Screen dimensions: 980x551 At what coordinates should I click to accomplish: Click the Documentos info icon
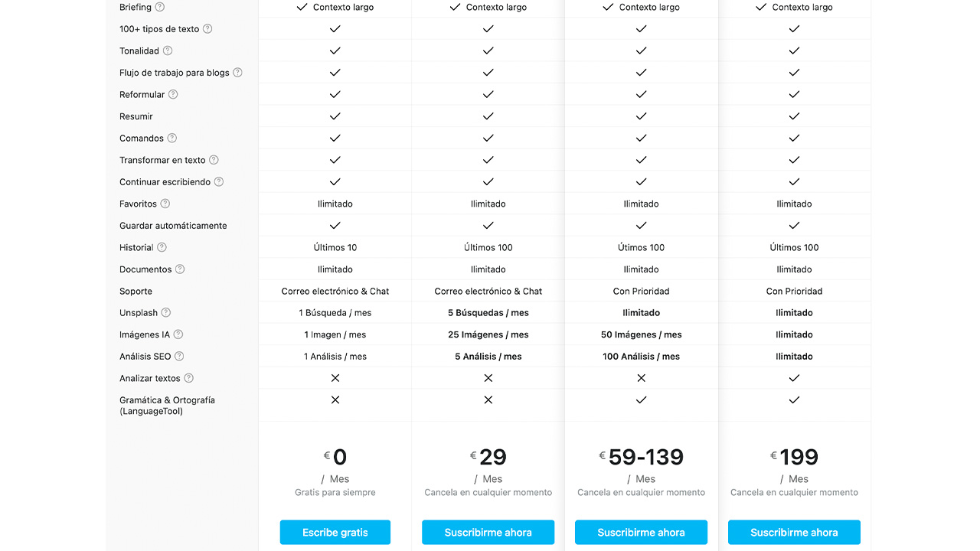pyautogui.click(x=180, y=269)
